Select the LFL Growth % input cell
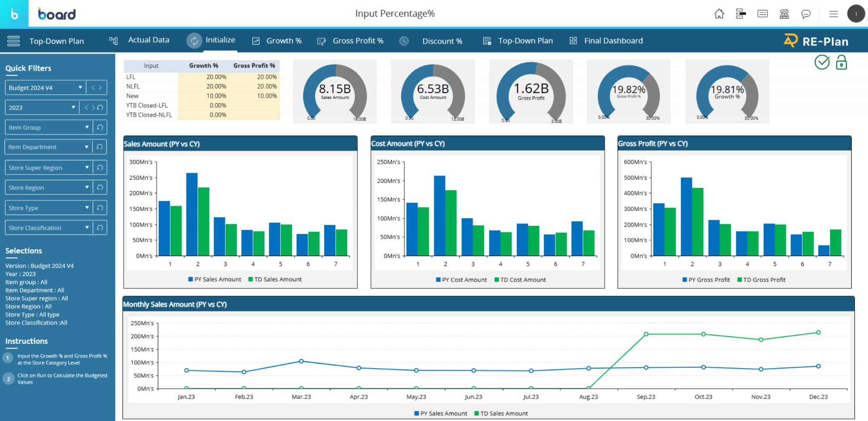 (204, 77)
